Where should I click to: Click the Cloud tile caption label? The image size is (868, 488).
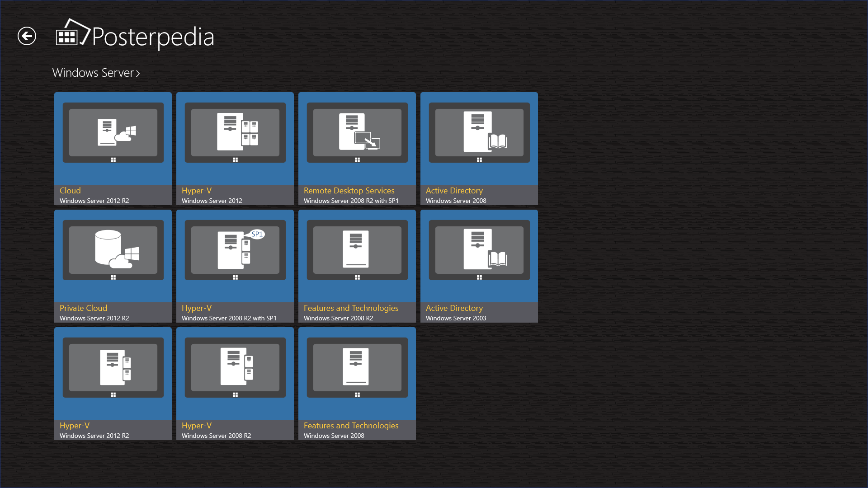70,191
